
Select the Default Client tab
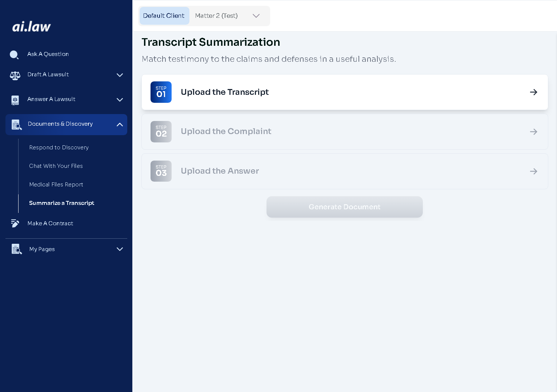coord(164,16)
